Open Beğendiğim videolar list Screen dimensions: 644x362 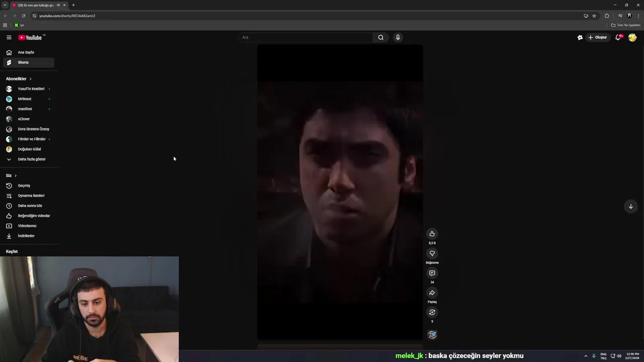tap(29, 216)
